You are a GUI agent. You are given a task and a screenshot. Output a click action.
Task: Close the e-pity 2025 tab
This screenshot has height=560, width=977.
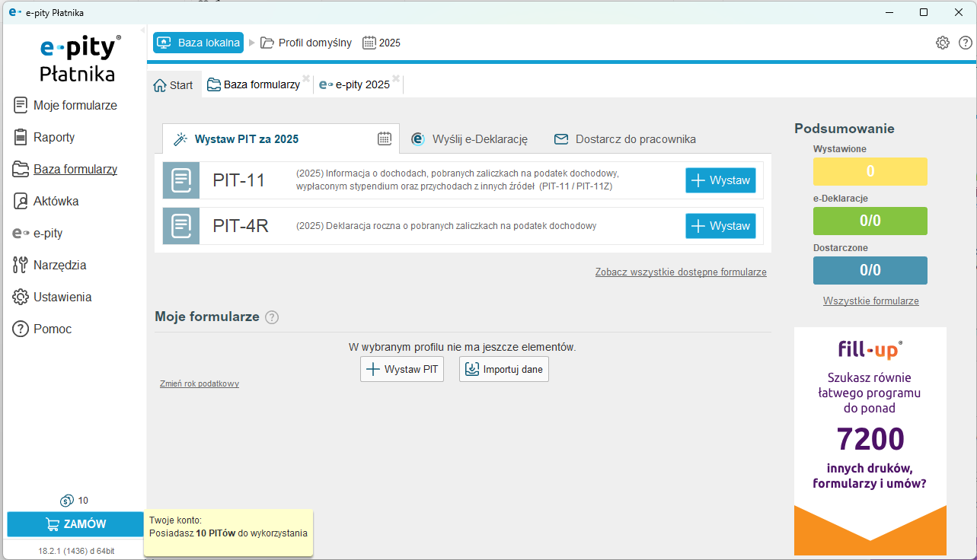click(x=396, y=78)
